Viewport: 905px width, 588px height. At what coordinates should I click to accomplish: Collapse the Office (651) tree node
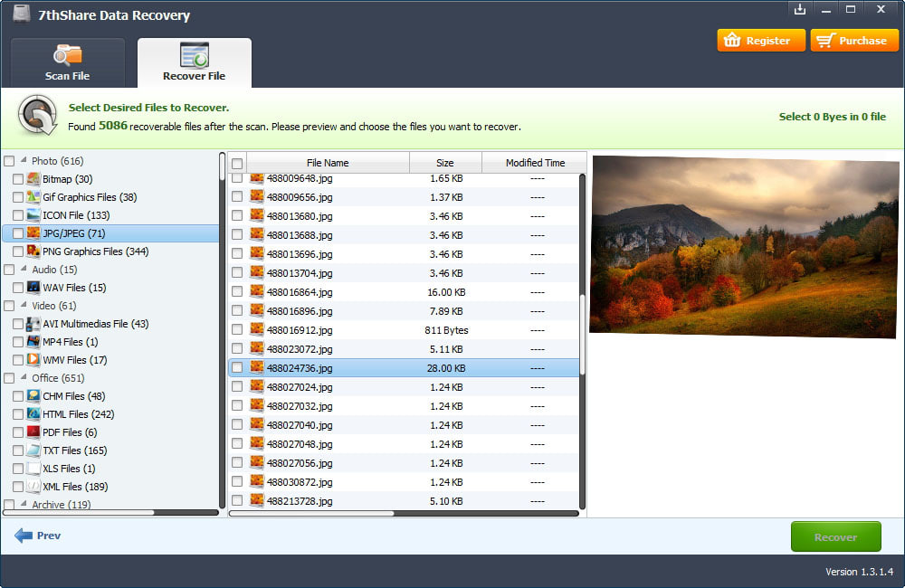(x=24, y=377)
